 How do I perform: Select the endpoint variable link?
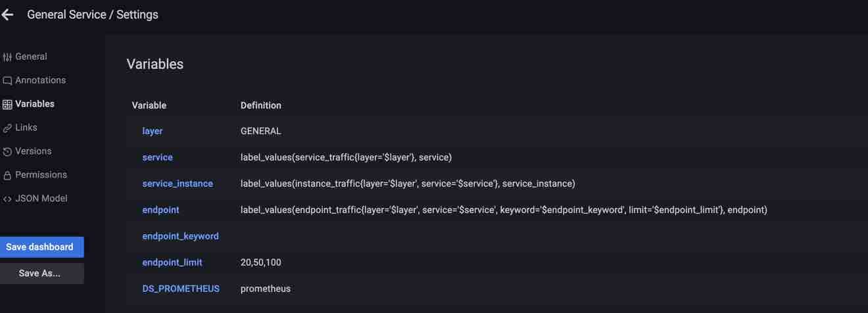(x=160, y=210)
